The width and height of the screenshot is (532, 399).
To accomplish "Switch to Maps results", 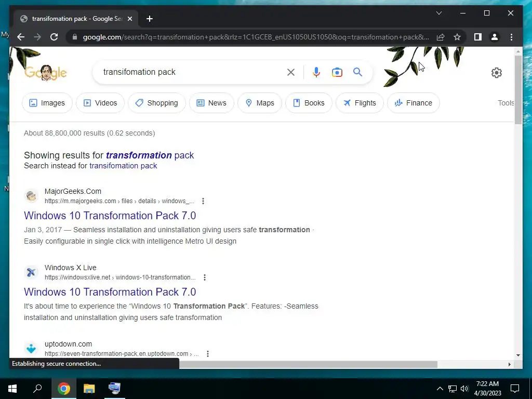I will click(x=260, y=103).
